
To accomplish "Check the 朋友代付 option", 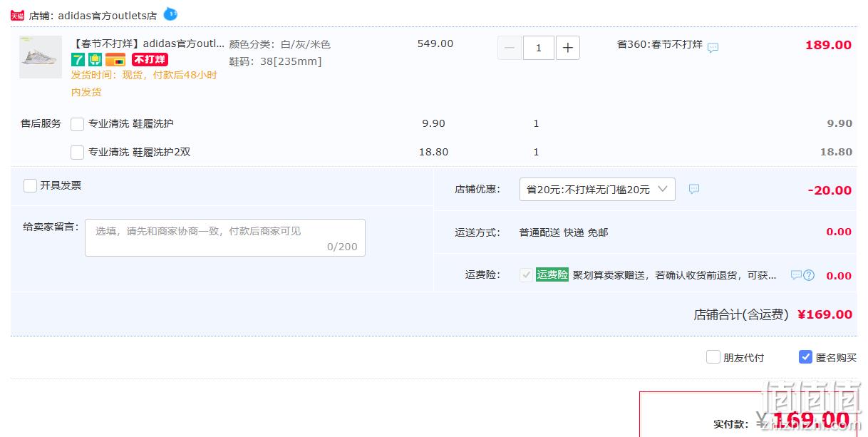I will pyautogui.click(x=713, y=357).
